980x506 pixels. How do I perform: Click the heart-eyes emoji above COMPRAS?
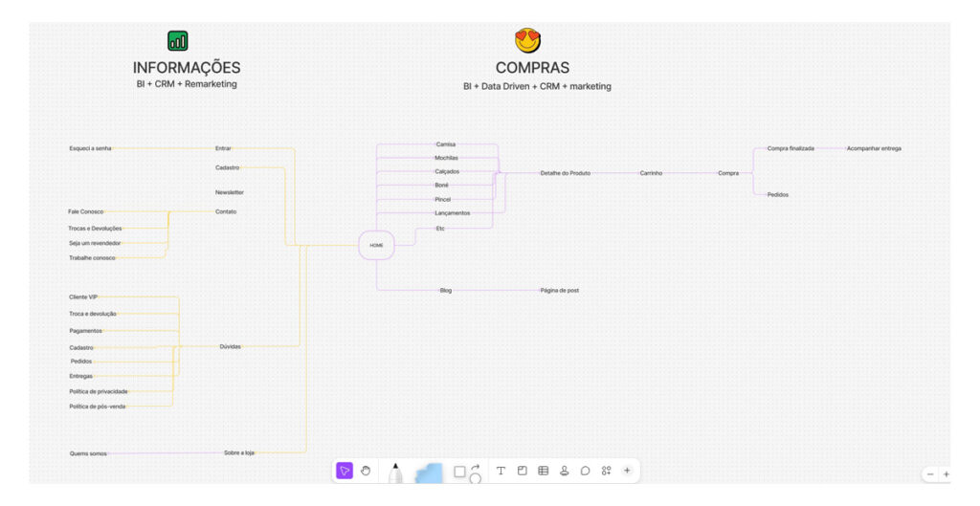(x=527, y=40)
